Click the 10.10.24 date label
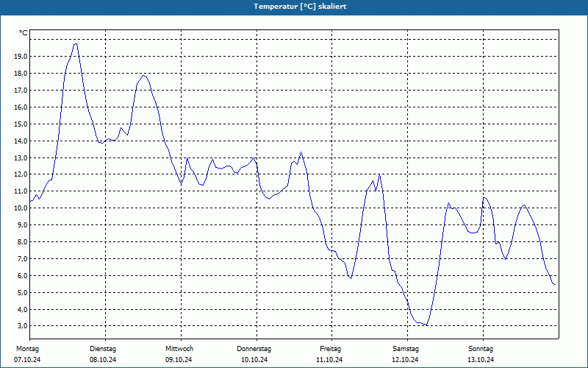 (254, 360)
